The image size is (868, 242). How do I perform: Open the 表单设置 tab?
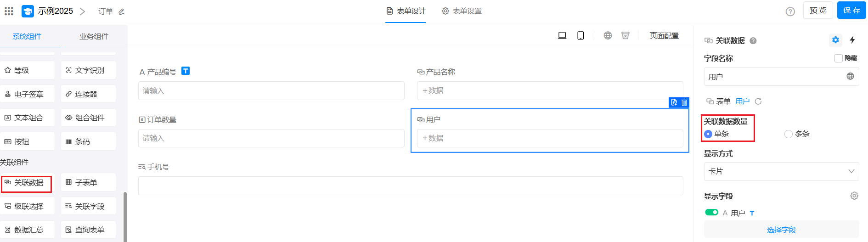[462, 11]
